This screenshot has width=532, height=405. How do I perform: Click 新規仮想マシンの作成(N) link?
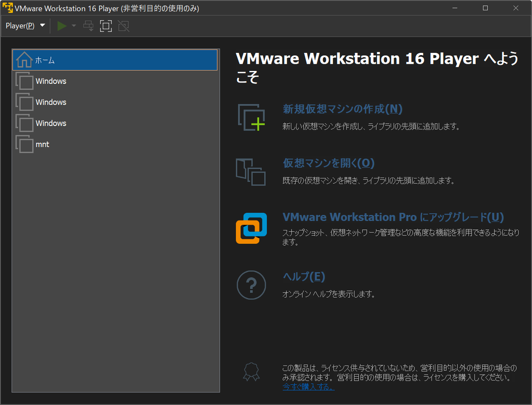pyautogui.click(x=341, y=109)
